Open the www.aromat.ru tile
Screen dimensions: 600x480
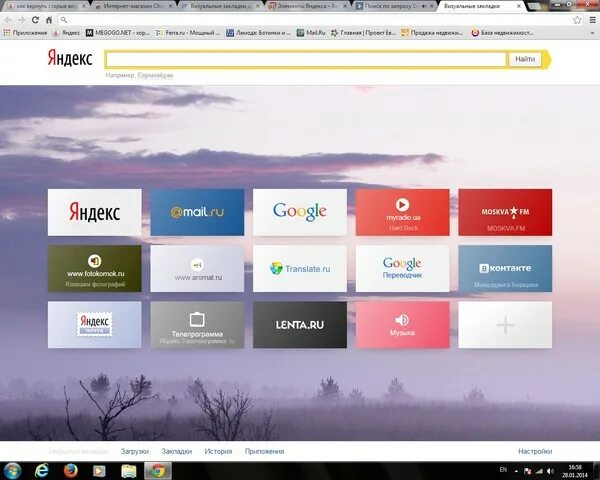[197, 268]
